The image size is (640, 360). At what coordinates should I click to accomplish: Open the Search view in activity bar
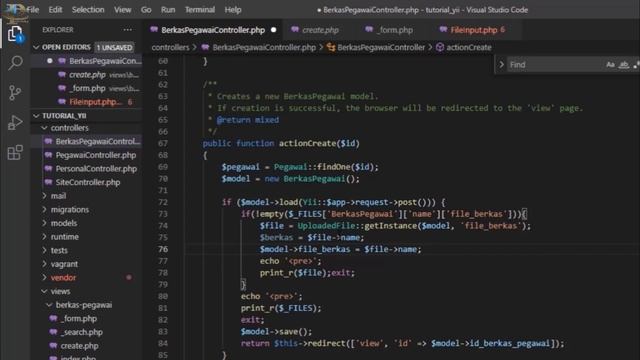[15, 63]
